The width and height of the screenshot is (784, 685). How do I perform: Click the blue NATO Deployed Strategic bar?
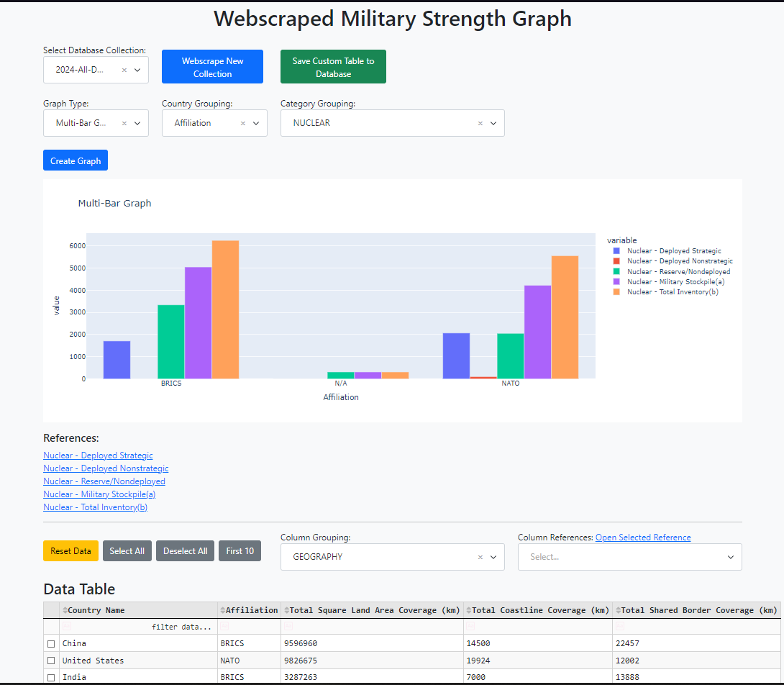457,355
